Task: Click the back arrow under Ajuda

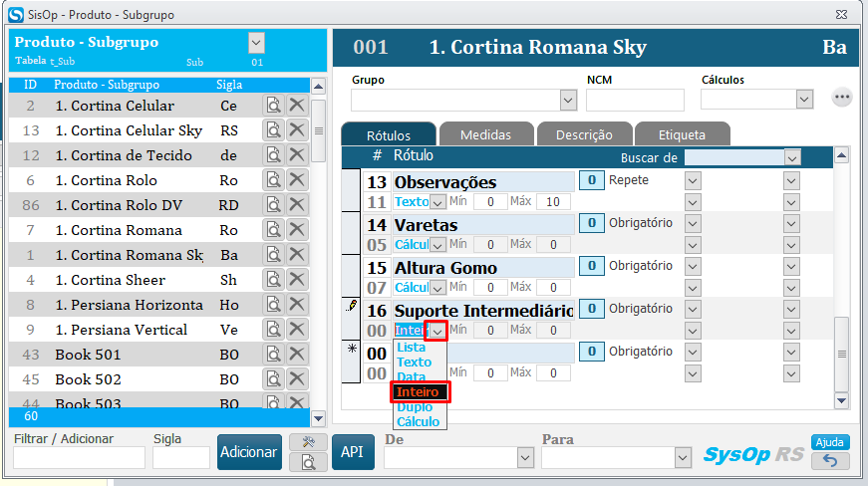Action: point(830,460)
